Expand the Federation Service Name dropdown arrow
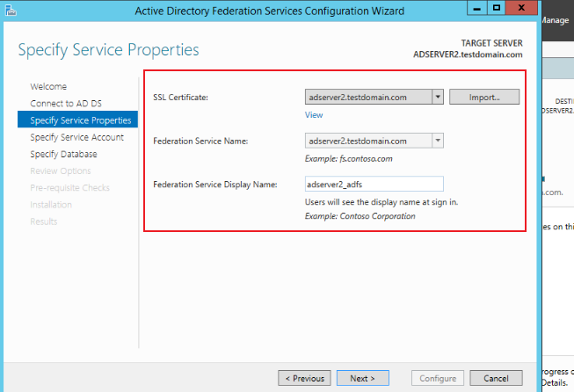Image resolution: width=574 pixels, height=392 pixels. 438,141
